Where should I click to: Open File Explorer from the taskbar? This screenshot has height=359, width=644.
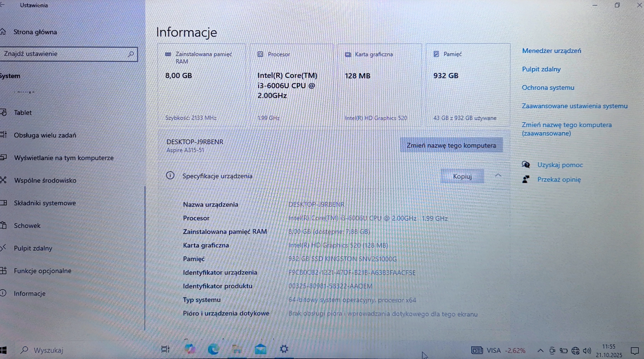pyautogui.click(x=236, y=349)
